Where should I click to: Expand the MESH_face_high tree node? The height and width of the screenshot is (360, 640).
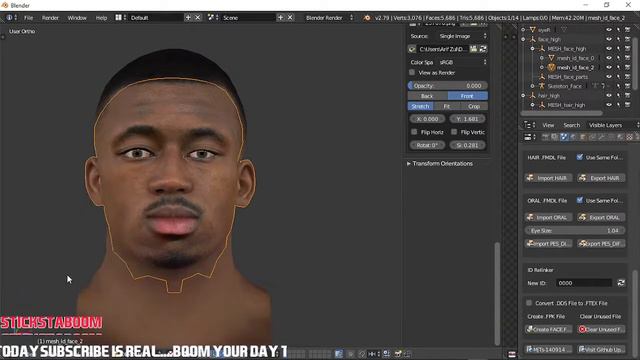532,49
